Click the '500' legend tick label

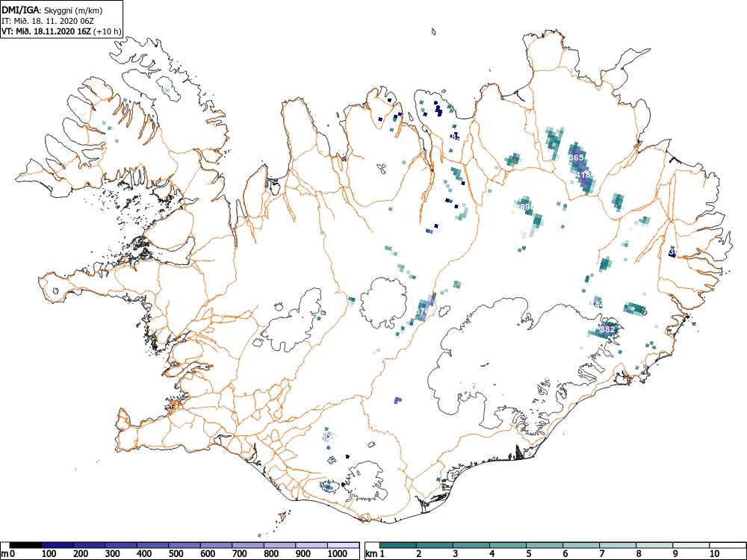coord(176,554)
